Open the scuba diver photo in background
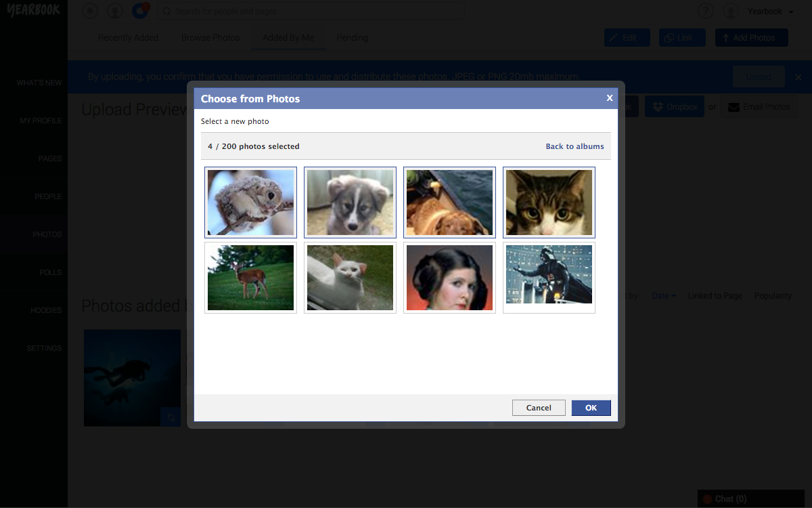This screenshot has width=812, height=508. coord(133,378)
